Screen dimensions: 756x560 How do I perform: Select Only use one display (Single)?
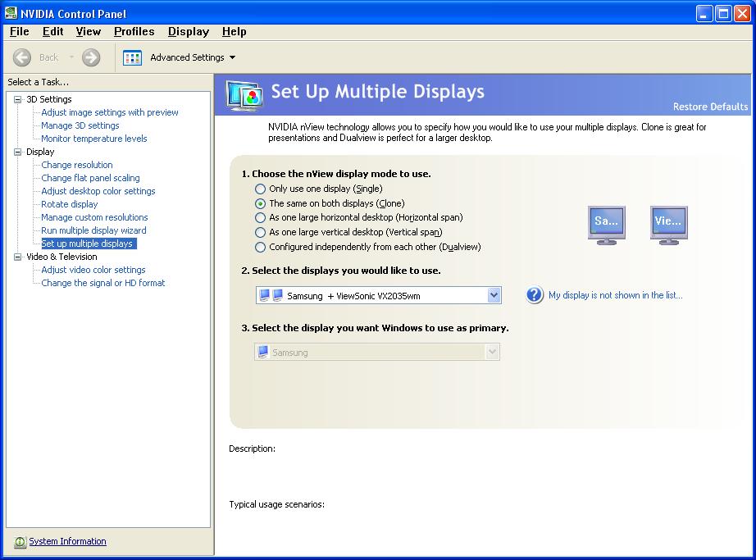[x=261, y=189]
